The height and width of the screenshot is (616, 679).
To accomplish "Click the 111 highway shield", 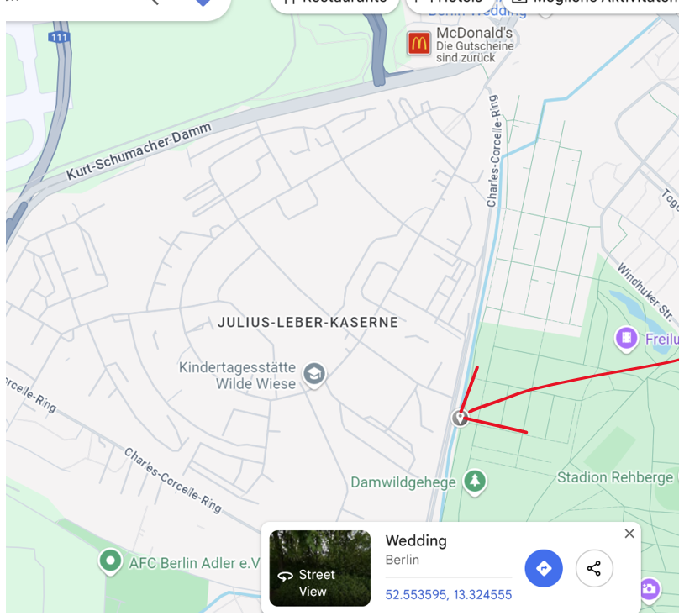I will [x=59, y=37].
